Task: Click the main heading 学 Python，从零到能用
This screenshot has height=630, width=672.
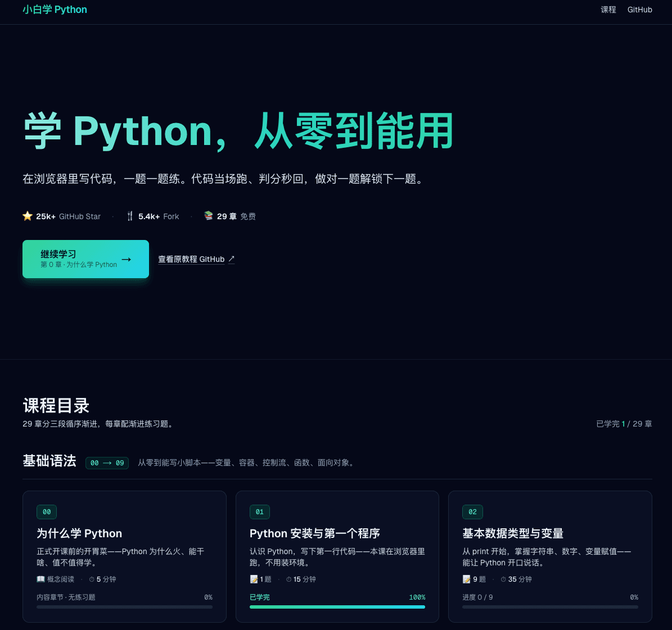Action: 238,130
